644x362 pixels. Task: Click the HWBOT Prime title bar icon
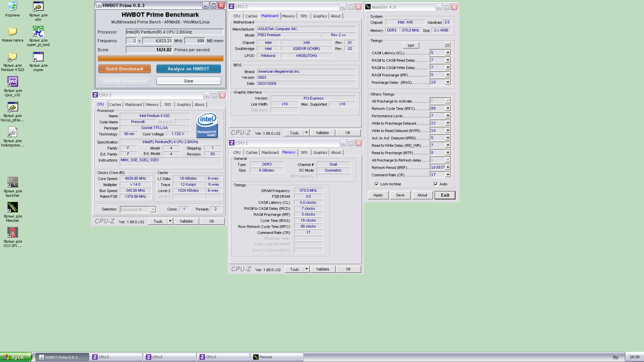99,5
